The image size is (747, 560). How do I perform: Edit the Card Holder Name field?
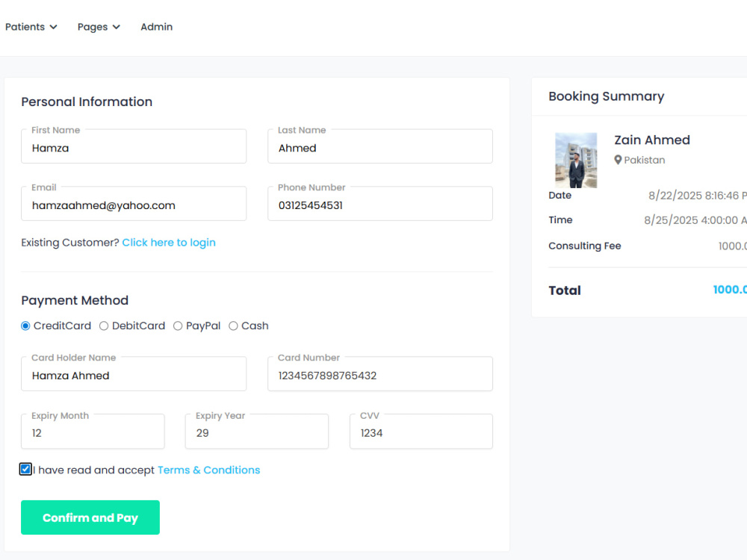[134, 374]
